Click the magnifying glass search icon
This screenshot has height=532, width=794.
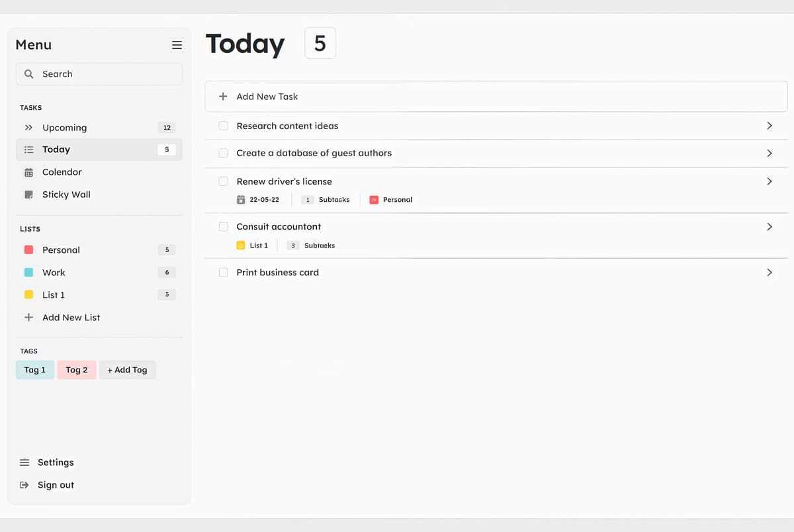click(28, 74)
